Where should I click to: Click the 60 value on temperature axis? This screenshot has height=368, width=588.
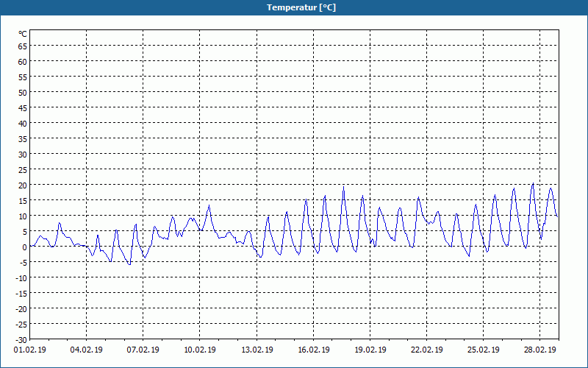pos(23,62)
